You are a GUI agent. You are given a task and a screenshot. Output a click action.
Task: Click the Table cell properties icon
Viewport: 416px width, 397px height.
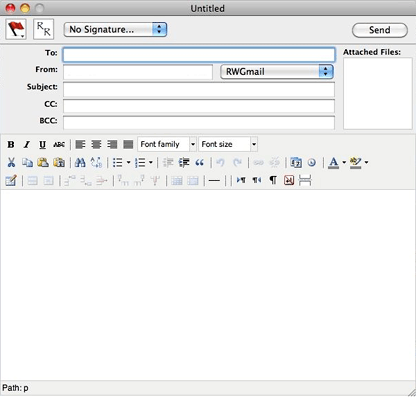click(x=48, y=180)
